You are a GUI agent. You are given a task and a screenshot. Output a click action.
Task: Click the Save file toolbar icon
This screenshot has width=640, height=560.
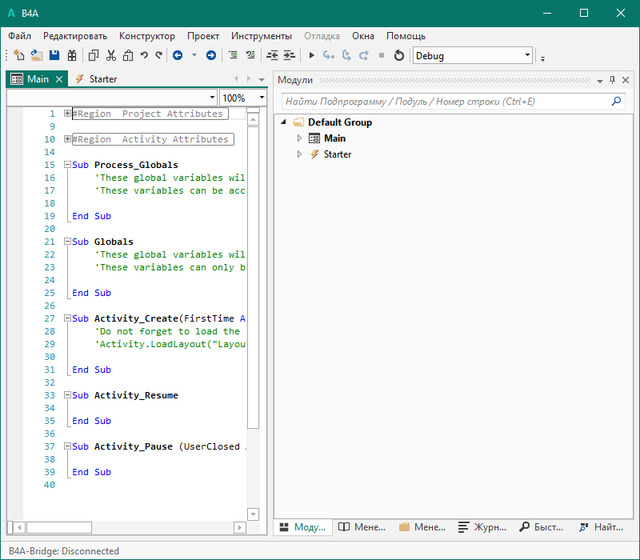[54, 56]
